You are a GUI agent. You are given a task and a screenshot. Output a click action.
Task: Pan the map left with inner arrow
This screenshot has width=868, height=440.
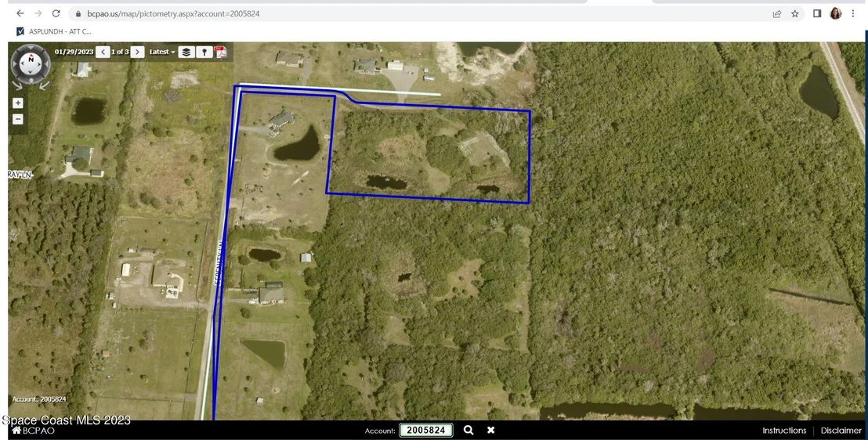(x=23, y=63)
